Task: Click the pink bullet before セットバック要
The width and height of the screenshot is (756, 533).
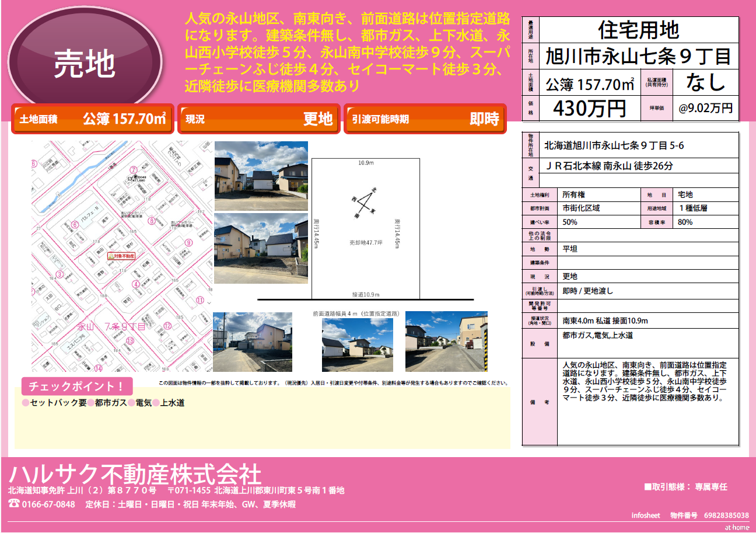Action: [25, 403]
